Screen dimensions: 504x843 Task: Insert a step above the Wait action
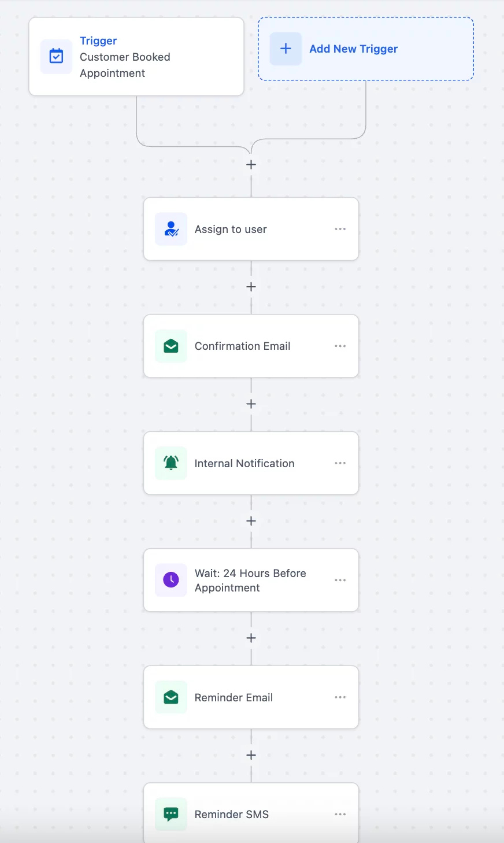251,520
